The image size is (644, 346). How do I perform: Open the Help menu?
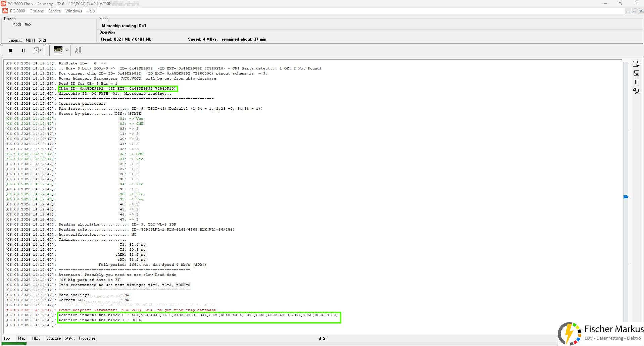point(91,11)
